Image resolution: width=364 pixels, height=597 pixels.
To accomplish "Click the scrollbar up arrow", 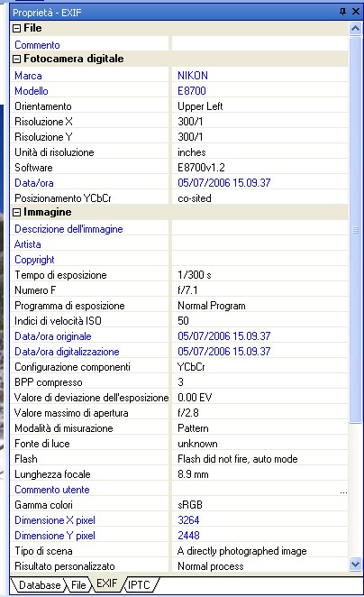I will pos(355,29).
